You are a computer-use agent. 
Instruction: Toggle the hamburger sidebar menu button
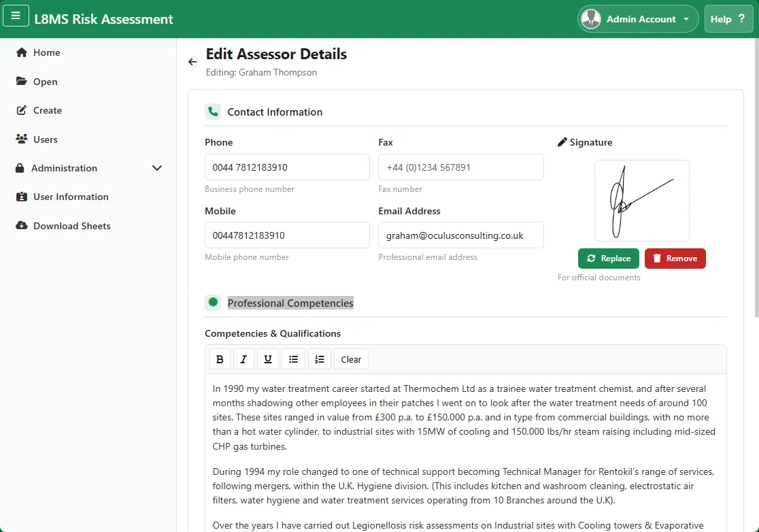[16, 16]
